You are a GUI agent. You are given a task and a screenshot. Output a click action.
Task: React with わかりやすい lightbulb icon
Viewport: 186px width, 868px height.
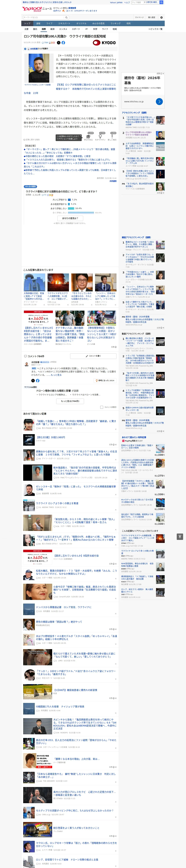click(100, 136)
